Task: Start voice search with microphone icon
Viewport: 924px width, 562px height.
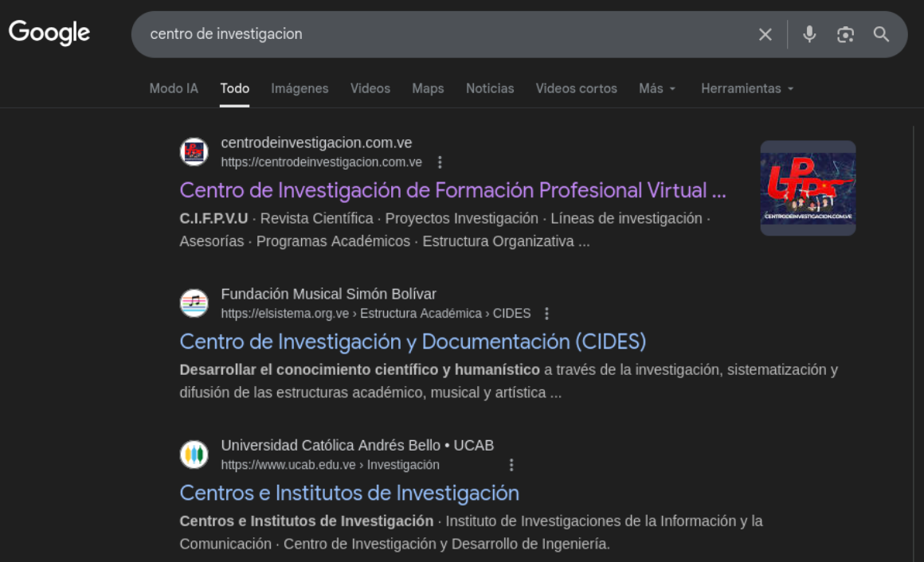Action: point(809,34)
